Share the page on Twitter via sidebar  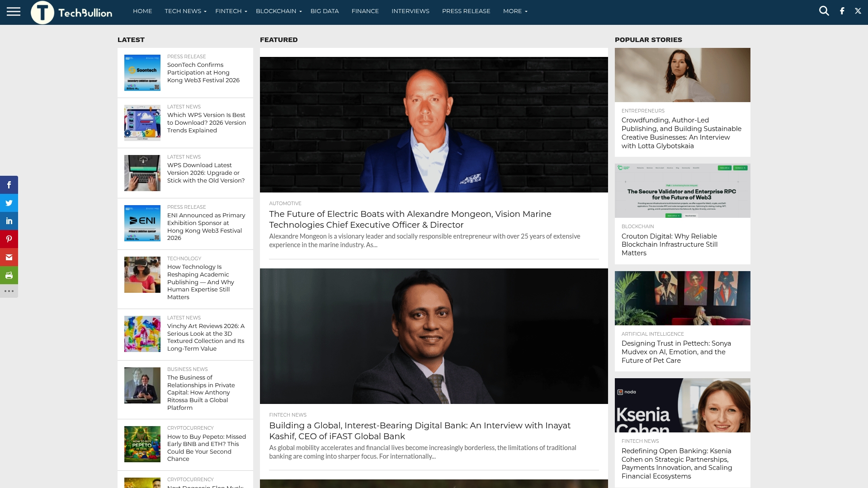[9, 203]
